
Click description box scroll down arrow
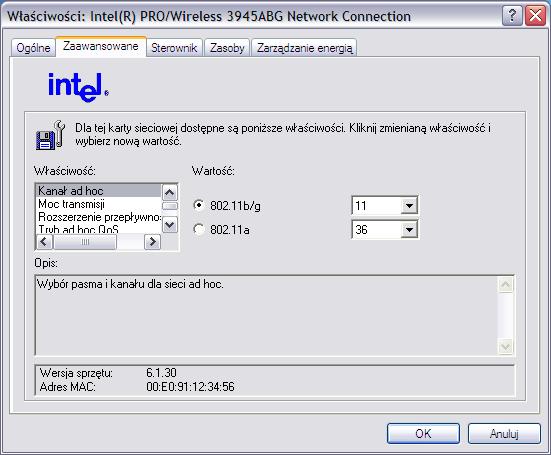pos(505,347)
